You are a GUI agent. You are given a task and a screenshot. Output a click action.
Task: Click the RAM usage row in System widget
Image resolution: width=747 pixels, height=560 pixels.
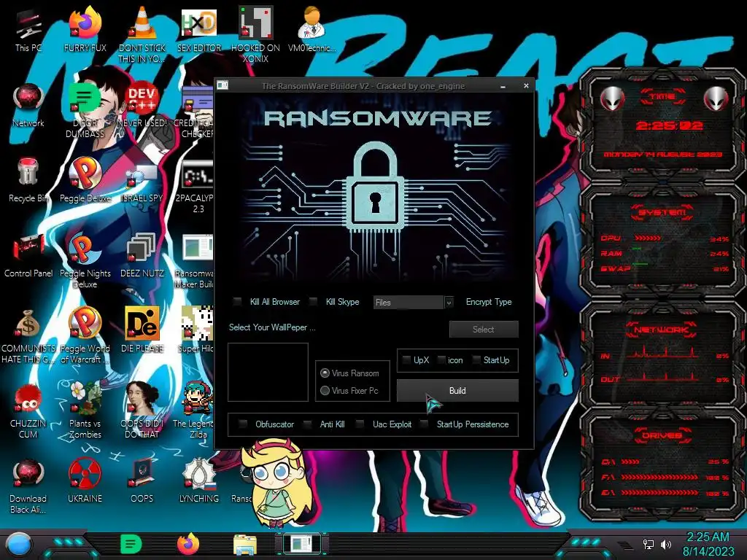tap(665, 253)
